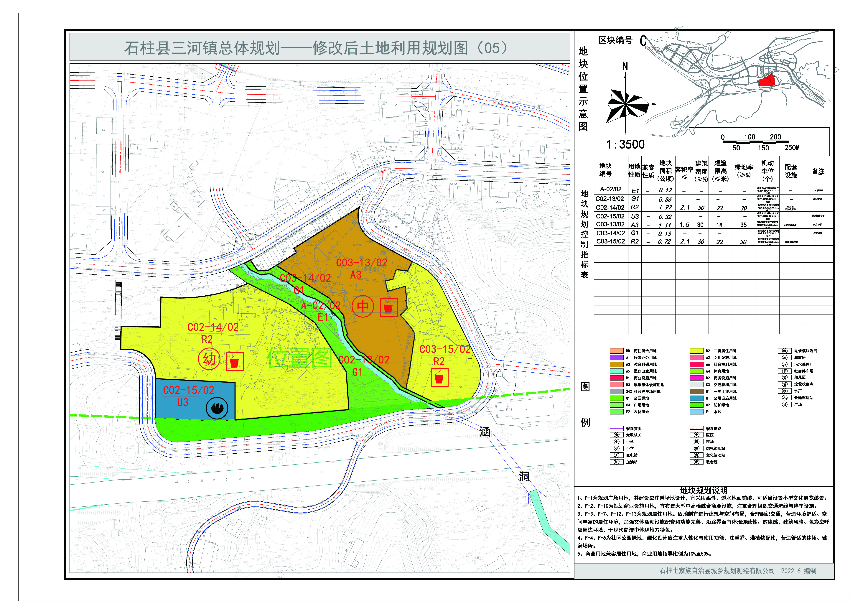The height and width of the screenshot is (614, 868).
Task: Click the C03-14/02 G1 label on the map
Action: pos(305,284)
